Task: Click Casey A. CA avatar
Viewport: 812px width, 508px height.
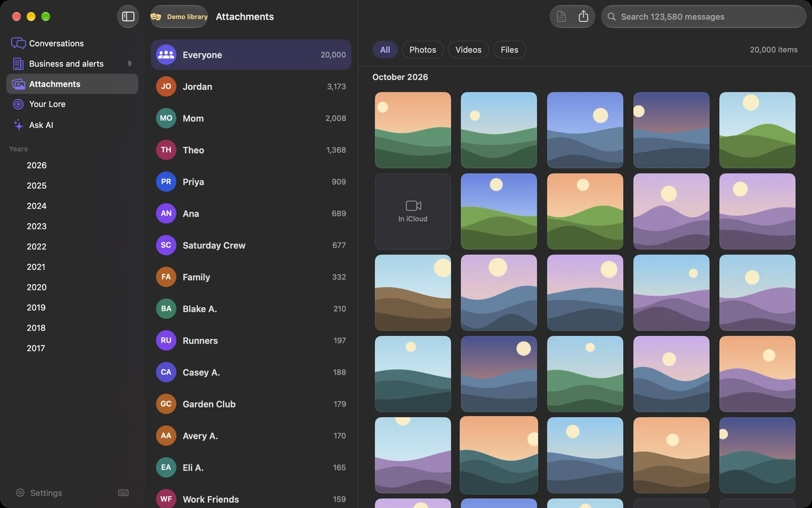Action: [166, 372]
